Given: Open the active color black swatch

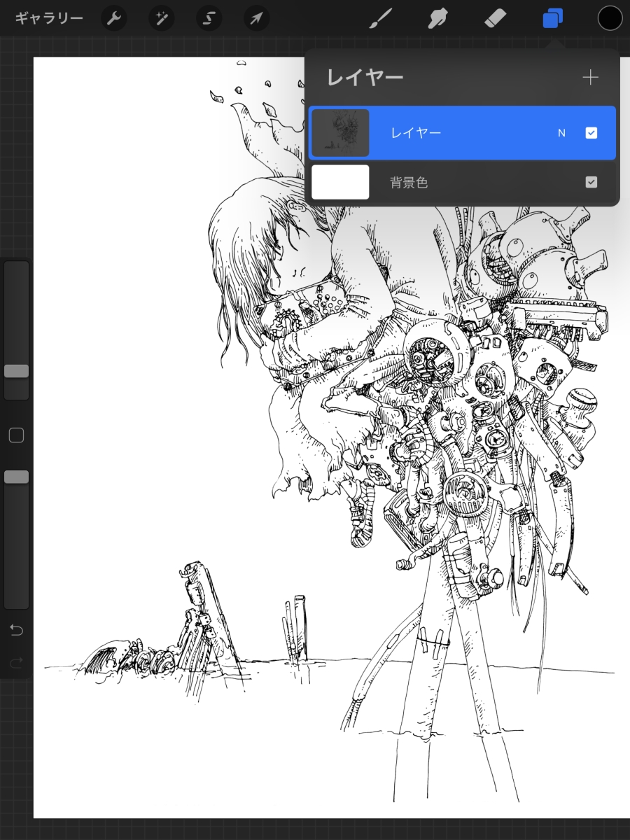Looking at the screenshot, I should click(610, 18).
